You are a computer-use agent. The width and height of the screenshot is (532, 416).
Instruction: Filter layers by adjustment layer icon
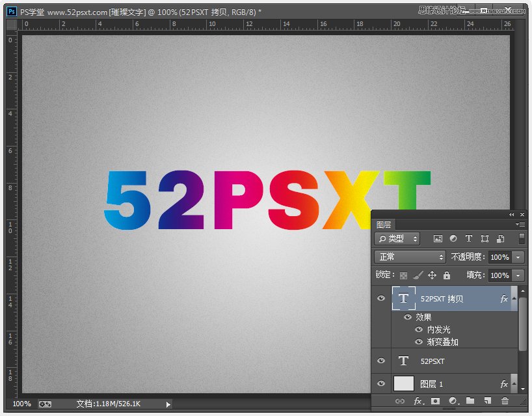tap(453, 239)
